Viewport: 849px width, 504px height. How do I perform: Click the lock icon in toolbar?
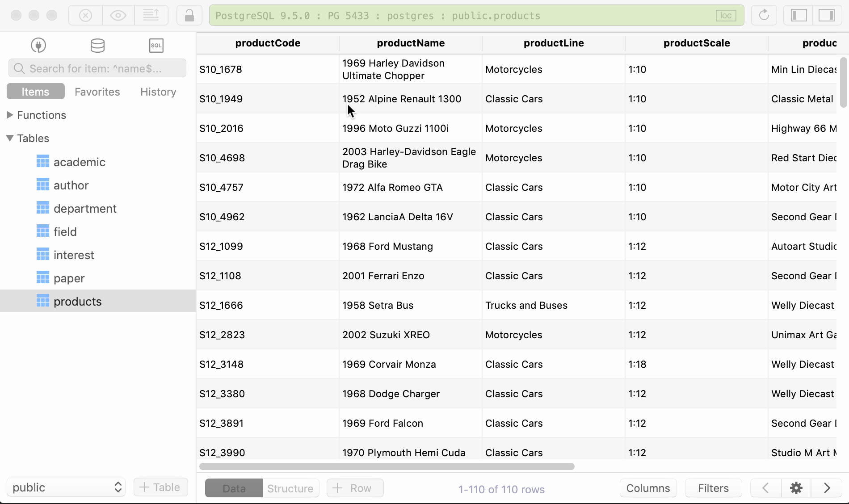tap(189, 16)
